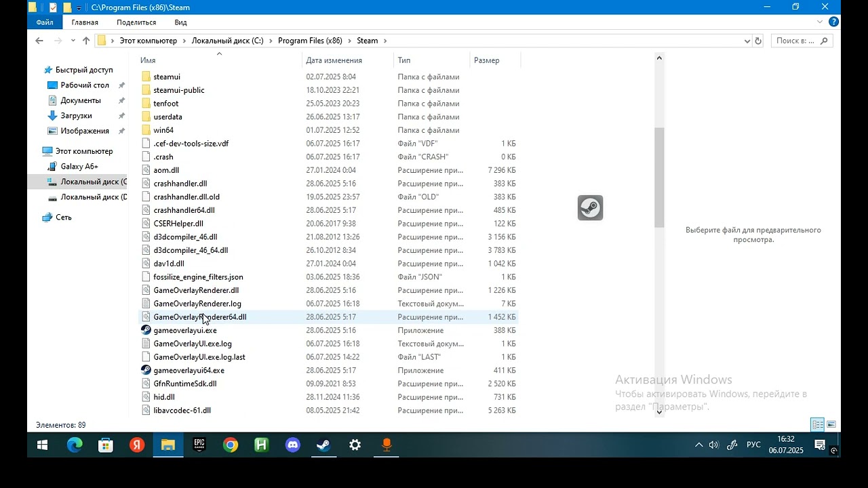The width and height of the screenshot is (868, 488).
Task: Sort by the Тип column header
Action: (431, 60)
